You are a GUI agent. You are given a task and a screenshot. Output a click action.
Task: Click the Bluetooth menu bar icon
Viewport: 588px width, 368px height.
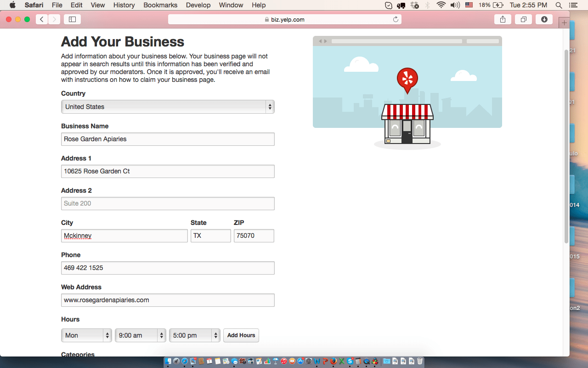click(428, 5)
